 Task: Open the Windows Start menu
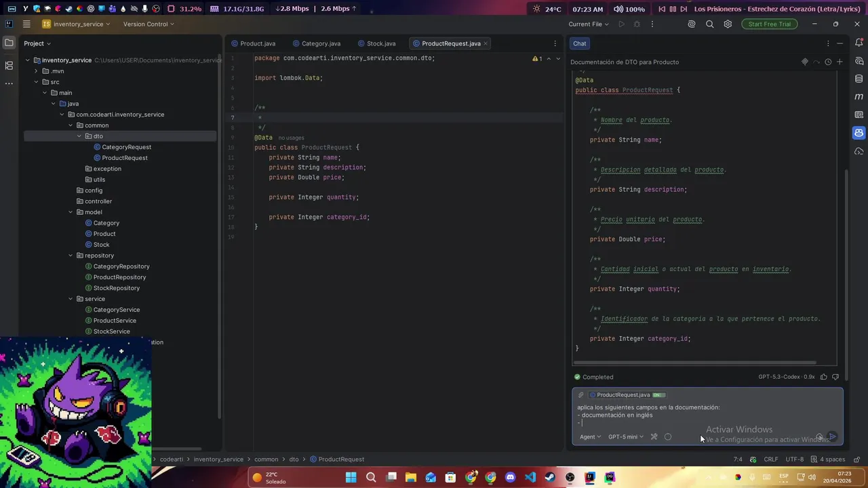(x=351, y=477)
